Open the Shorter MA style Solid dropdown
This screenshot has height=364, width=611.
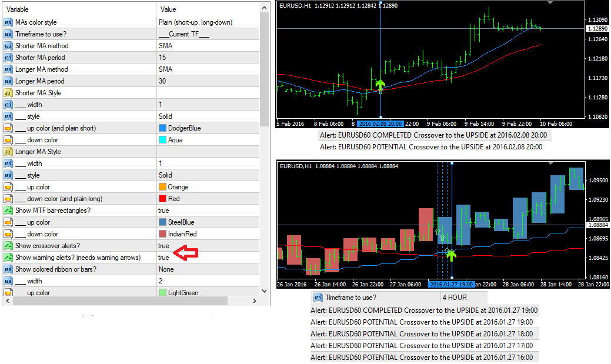coord(208,116)
